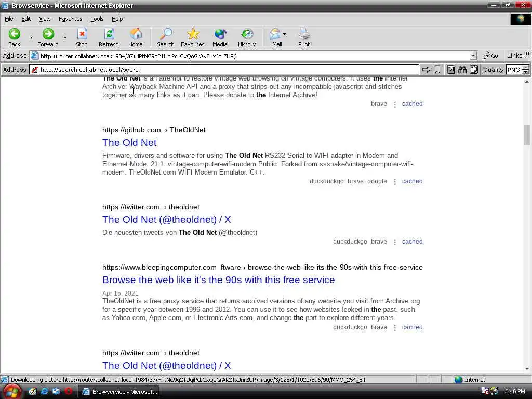Image resolution: width=532 pixels, height=399 pixels.
Task: Click the 'google' engine label on GitHub result
Action: [x=377, y=181]
